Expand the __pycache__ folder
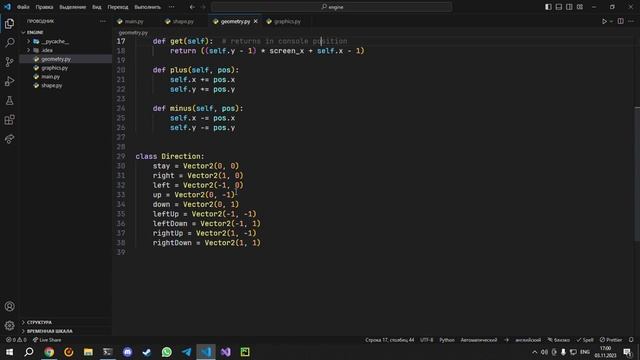The width and height of the screenshot is (640, 360). [55, 41]
